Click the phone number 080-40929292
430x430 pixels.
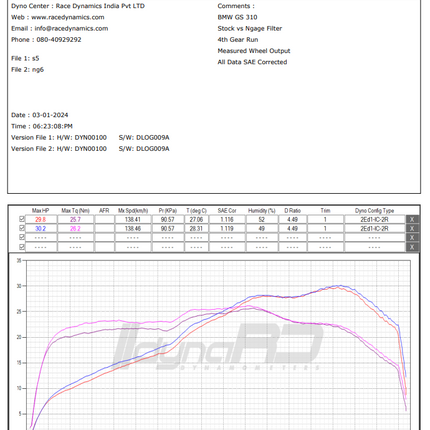pos(59,40)
